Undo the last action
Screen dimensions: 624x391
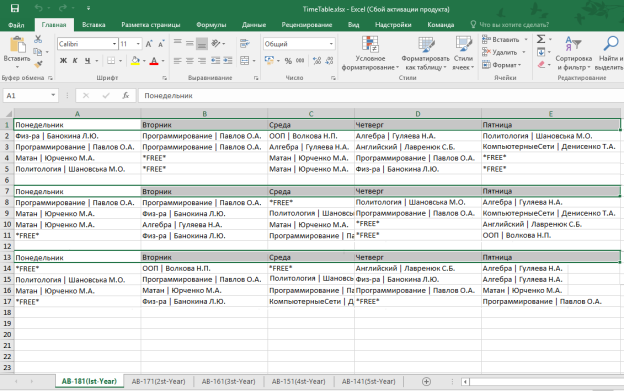[x=39, y=8]
